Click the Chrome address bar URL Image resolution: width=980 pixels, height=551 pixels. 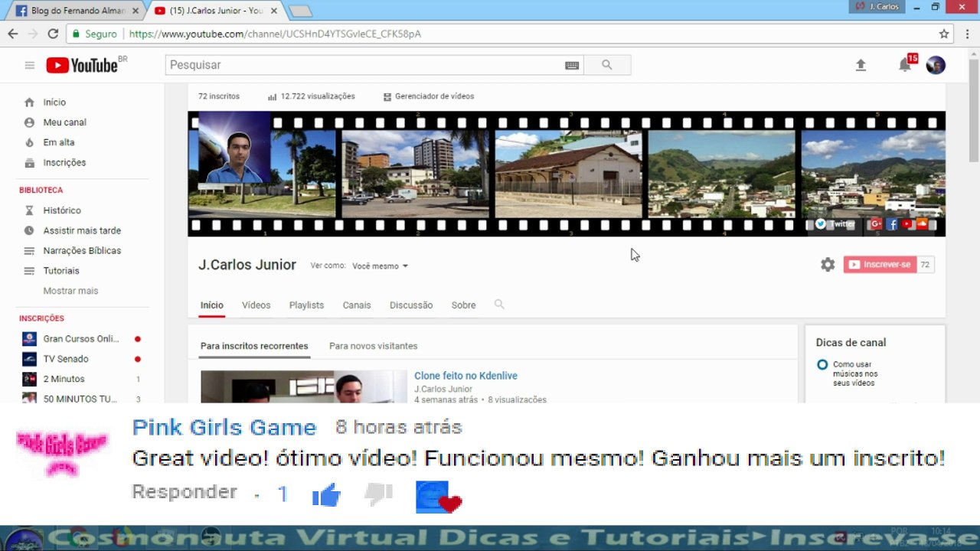coord(275,34)
